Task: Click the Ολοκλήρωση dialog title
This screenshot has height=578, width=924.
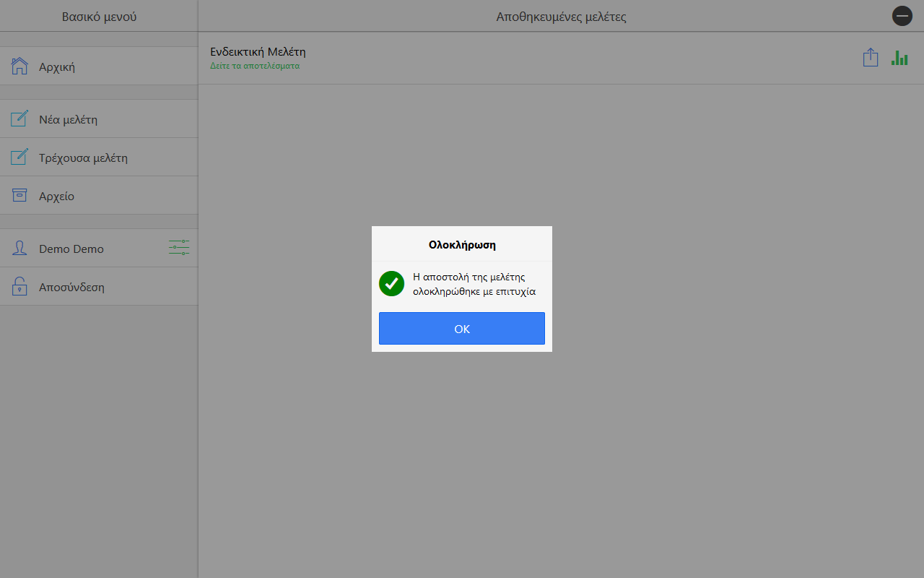Action: pyautogui.click(x=462, y=245)
